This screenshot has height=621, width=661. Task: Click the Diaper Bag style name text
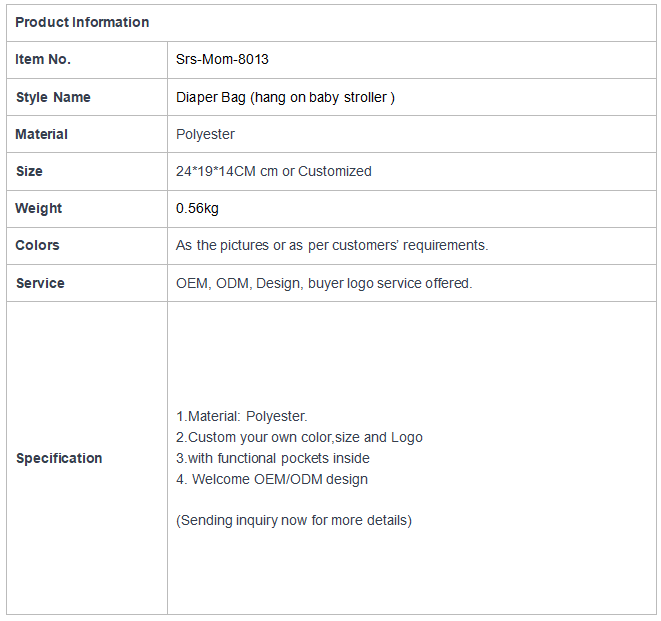(285, 97)
